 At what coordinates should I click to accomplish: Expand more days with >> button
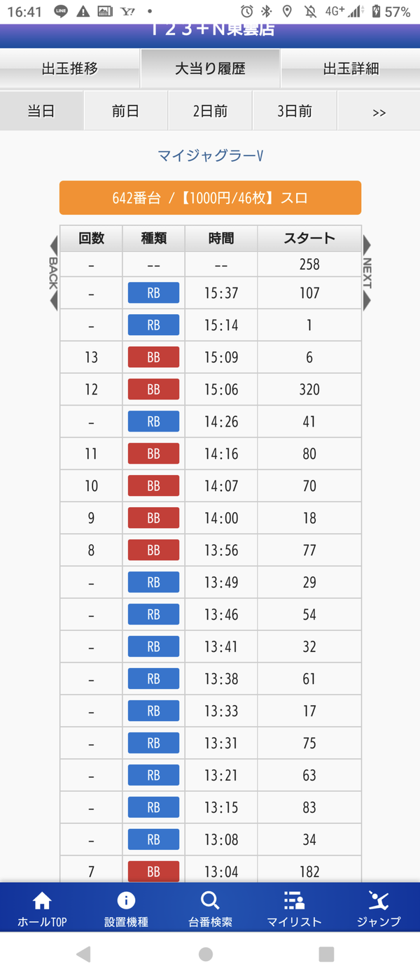click(379, 111)
